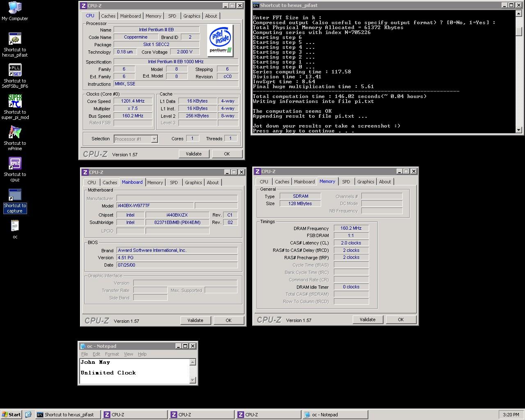Open the Format menu in Notepad
The image size is (525, 420).
112,354
